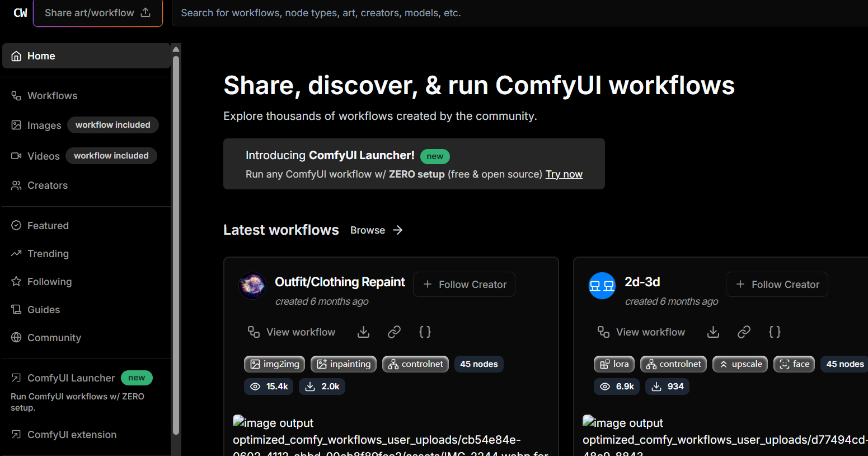Screen dimensions: 868x456
Task: Click the "new" badge beside ComfyUI Launcher in sidebar
Action: click(x=137, y=378)
